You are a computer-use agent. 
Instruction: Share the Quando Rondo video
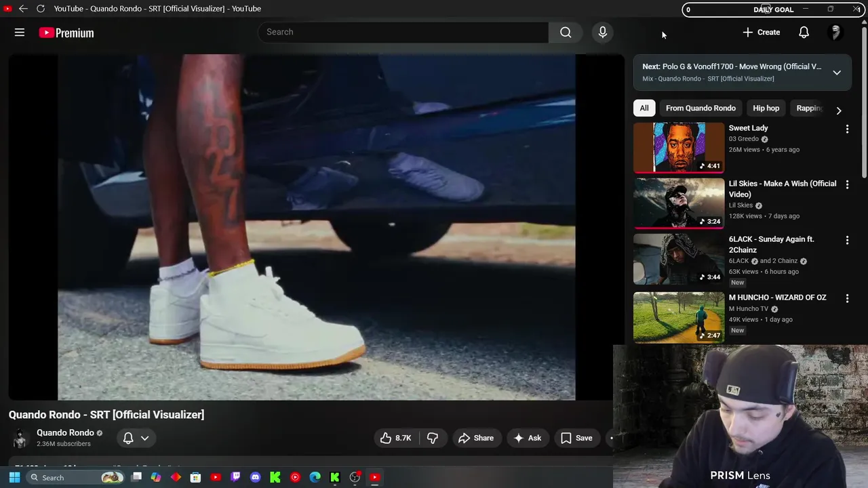click(x=475, y=438)
